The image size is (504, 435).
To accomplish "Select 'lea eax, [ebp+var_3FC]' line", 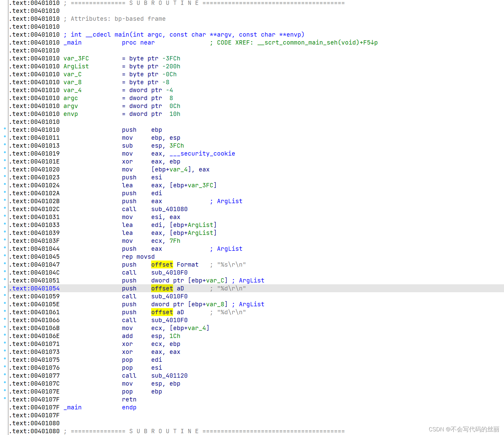I will coord(169,185).
